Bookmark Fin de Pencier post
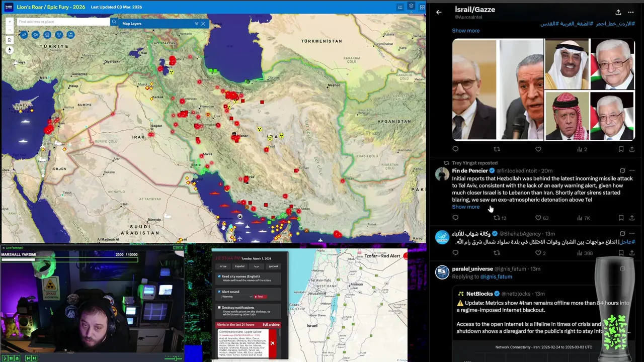The width and height of the screenshot is (644, 362). pyautogui.click(x=621, y=218)
